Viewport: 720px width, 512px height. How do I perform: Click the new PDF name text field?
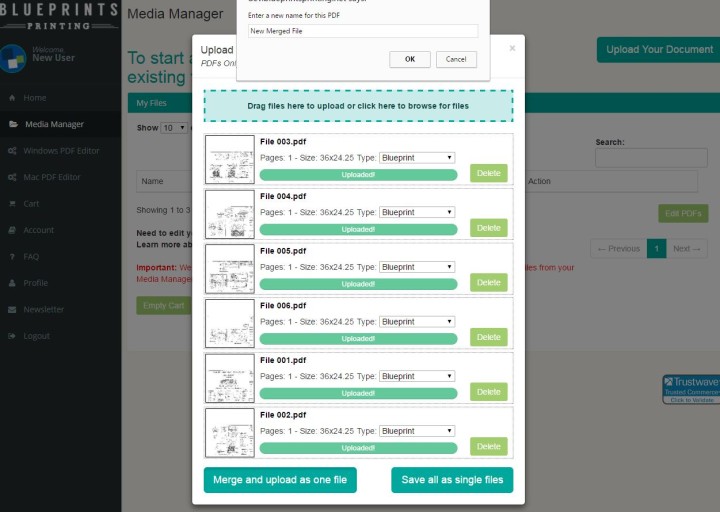click(x=363, y=31)
